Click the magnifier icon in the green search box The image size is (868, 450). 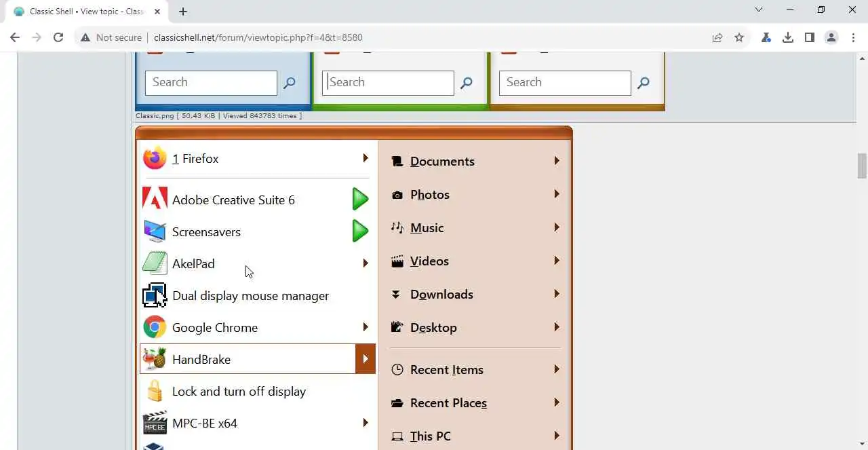tap(467, 83)
